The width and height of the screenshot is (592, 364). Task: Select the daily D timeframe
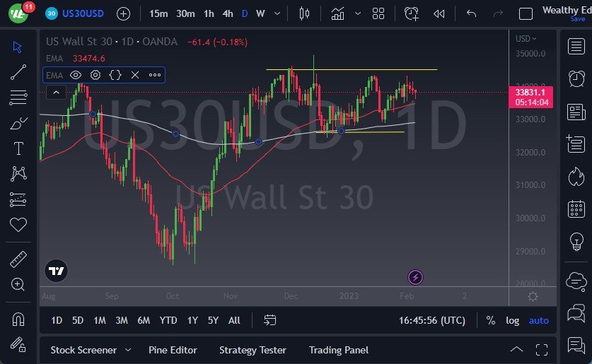coord(245,14)
